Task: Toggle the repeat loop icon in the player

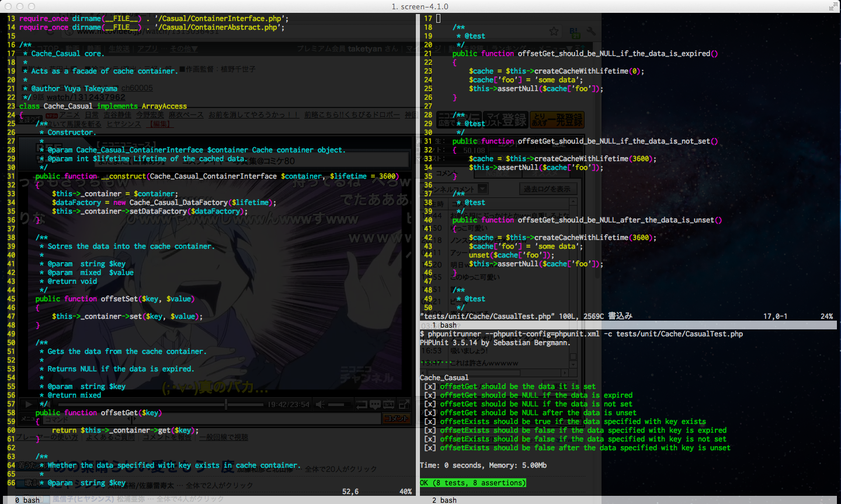Action: (361, 404)
